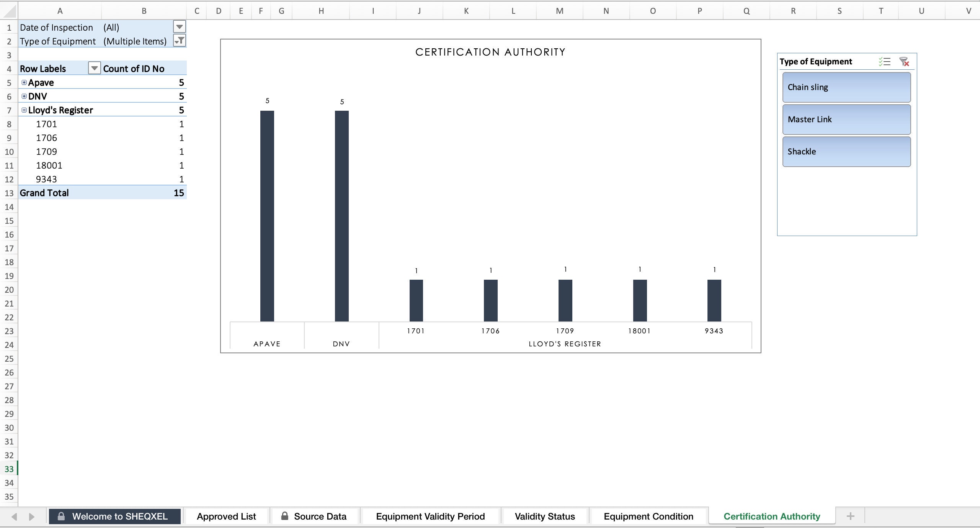Click the lock icon on Source Data tab
This screenshot has height=528, width=980.
[x=284, y=516]
